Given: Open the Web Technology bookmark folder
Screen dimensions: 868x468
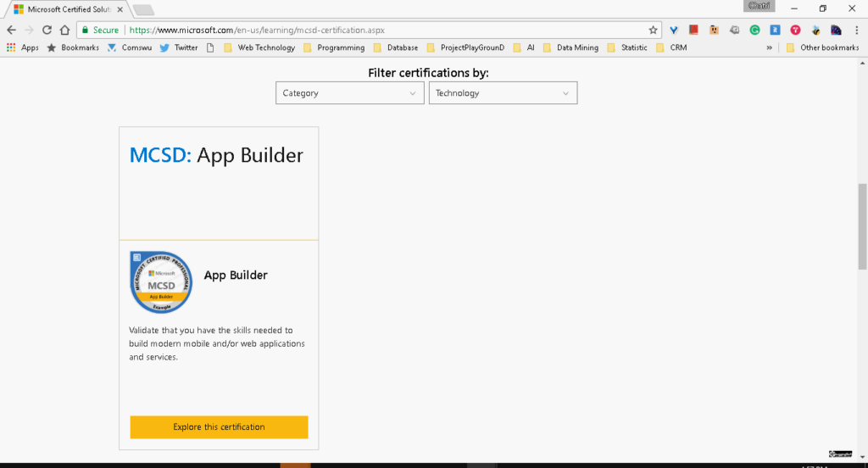Looking at the screenshot, I should pos(259,47).
